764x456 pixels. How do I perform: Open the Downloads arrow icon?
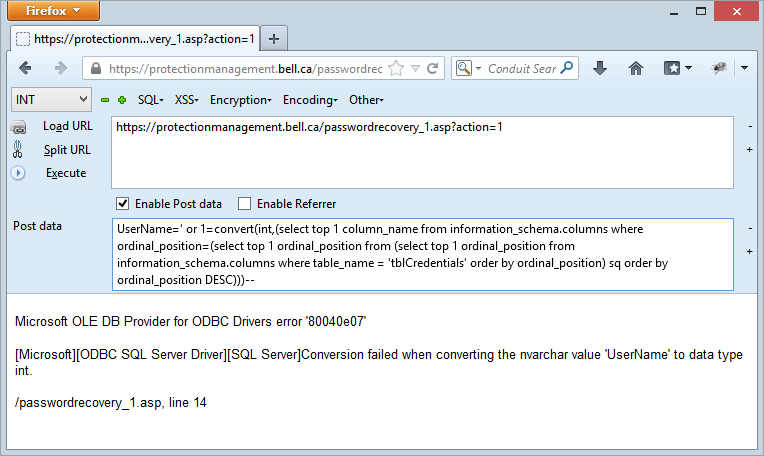[600, 68]
